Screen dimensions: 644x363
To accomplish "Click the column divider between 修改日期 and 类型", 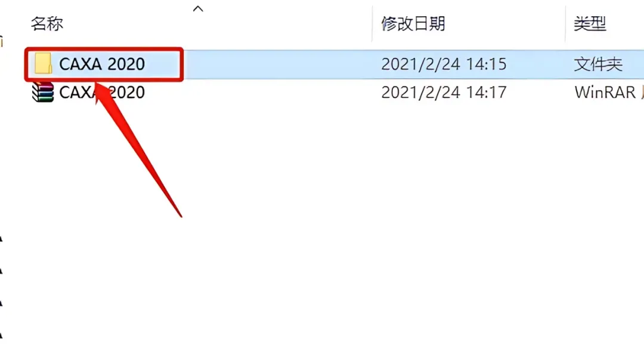I will click(565, 23).
